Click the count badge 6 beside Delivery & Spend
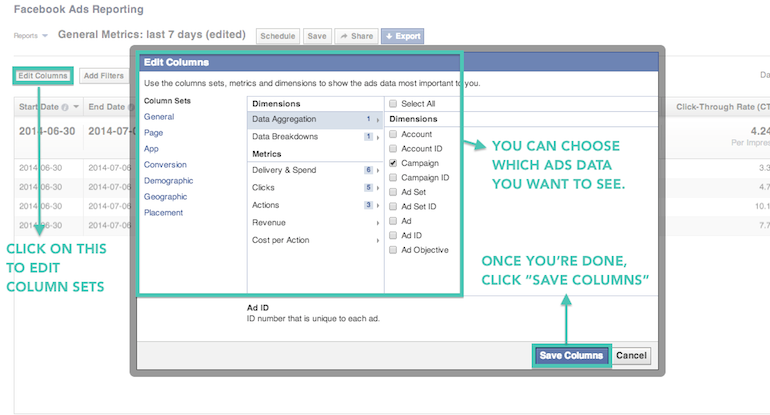This screenshot has width=770, height=415. [x=368, y=170]
